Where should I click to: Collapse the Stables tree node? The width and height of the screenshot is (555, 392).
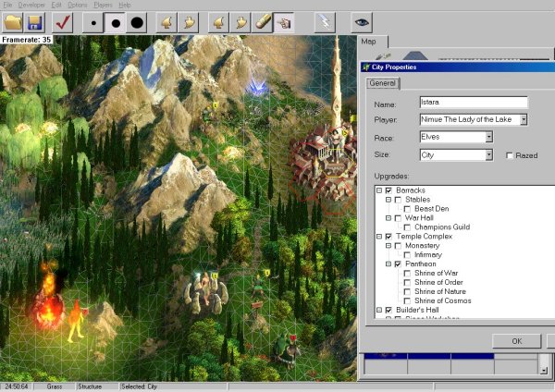388,200
